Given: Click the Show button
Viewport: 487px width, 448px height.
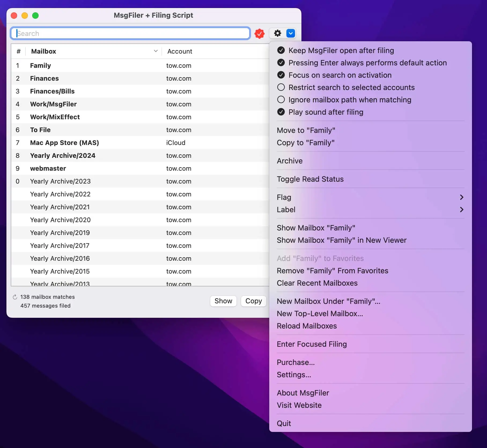Looking at the screenshot, I should pyautogui.click(x=223, y=301).
